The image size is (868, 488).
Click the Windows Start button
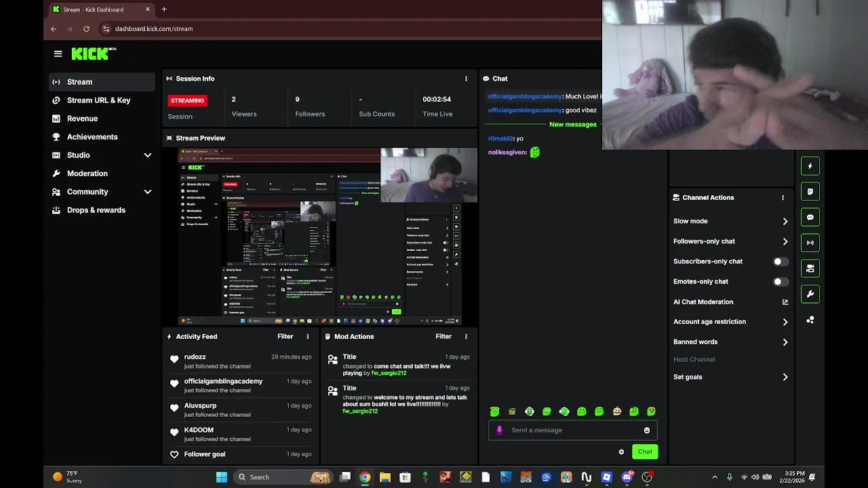pyautogui.click(x=222, y=477)
